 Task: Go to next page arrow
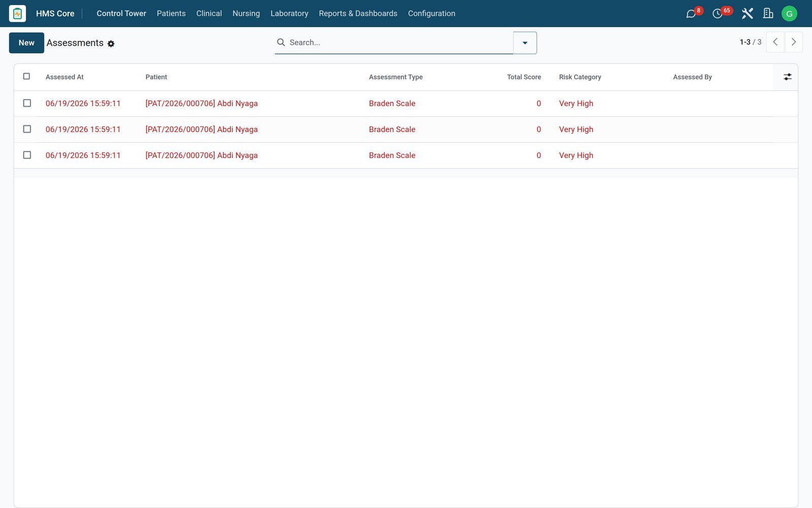794,42
